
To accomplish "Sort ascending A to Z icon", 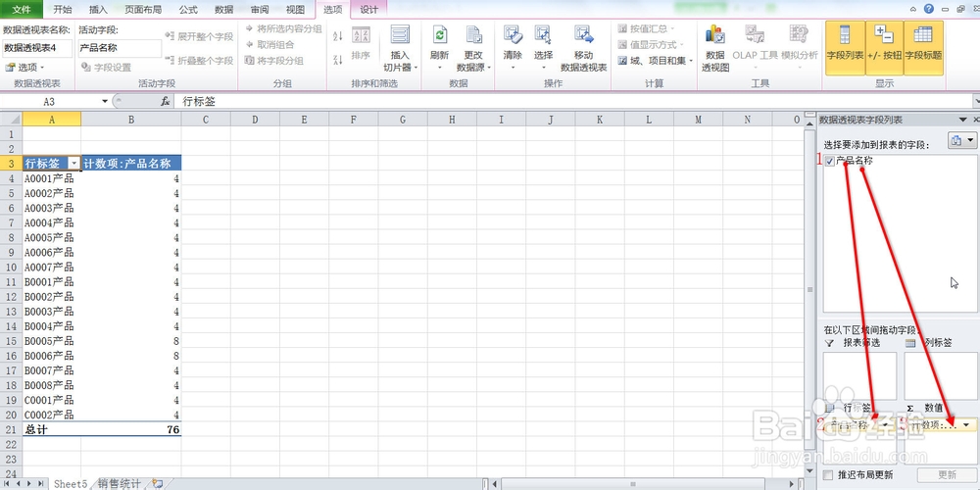I will [x=337, y=36].
